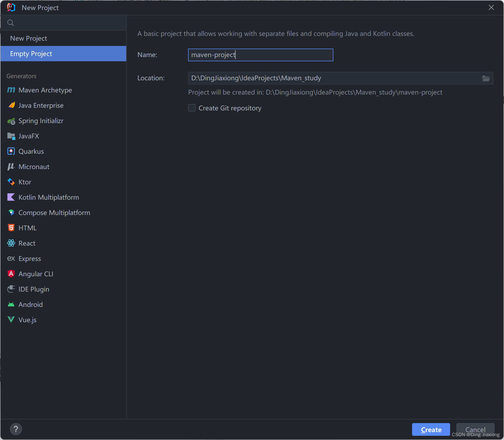The image size is (504, 440).
Task: Click the Vue.js icon
Action: [11, 320]
